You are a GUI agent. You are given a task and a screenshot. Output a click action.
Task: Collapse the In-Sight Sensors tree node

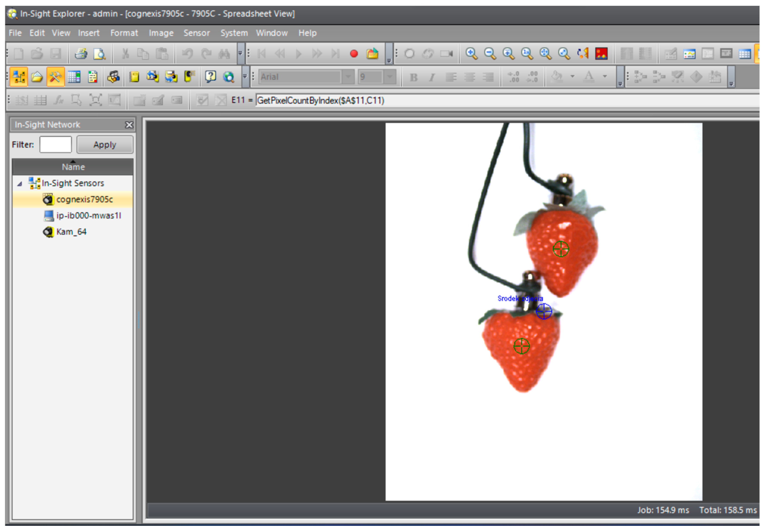20,184
